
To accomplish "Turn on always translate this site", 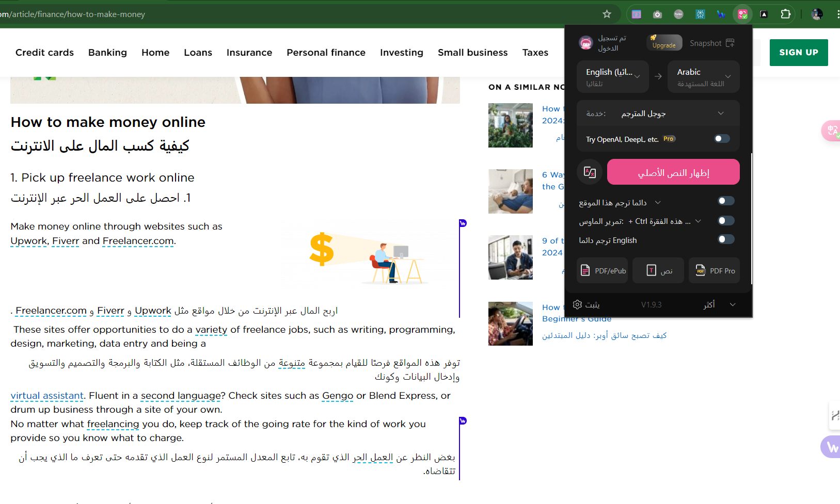I will [x=725, y=201].
